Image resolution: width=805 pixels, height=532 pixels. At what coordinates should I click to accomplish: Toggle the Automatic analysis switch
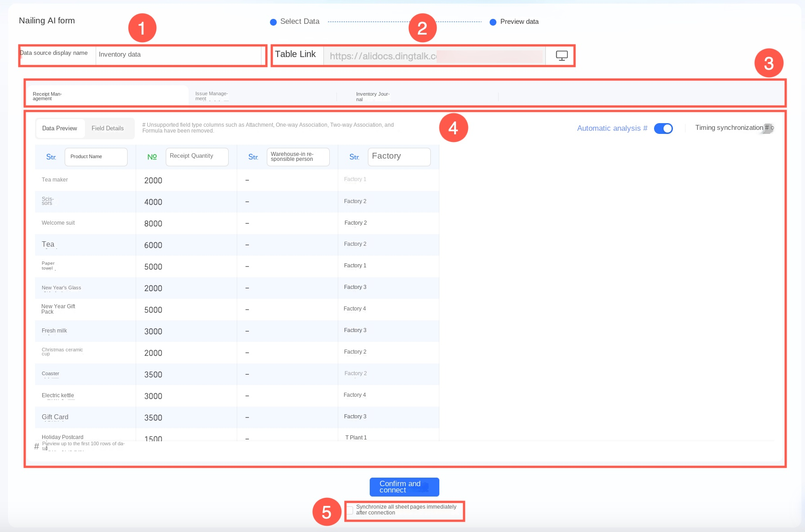coord(663,129)
